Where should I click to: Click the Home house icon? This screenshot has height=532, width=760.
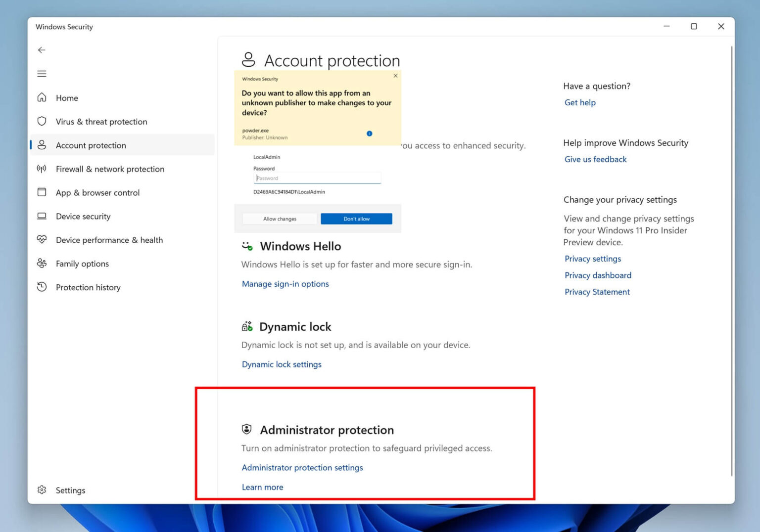point(42,97)
